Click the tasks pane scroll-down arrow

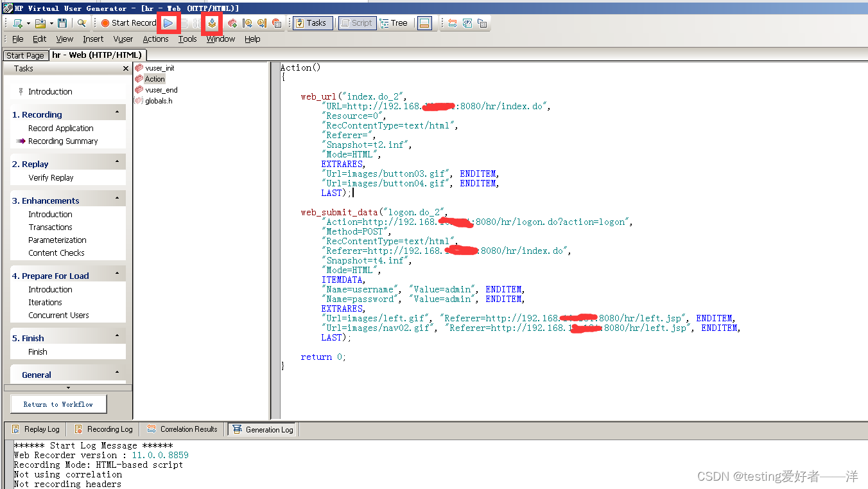[68, 388]
